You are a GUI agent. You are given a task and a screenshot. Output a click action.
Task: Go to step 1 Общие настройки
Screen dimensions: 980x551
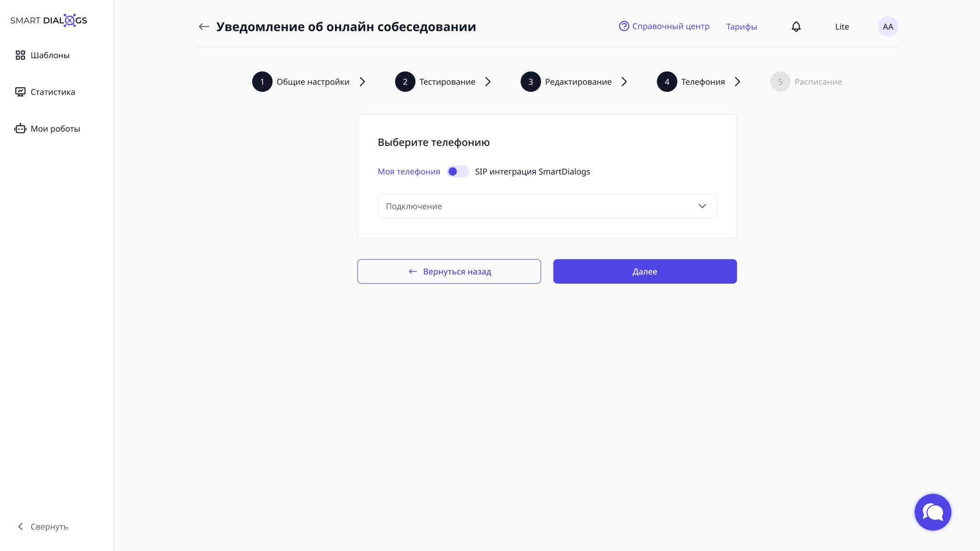(x=301, y=82)
